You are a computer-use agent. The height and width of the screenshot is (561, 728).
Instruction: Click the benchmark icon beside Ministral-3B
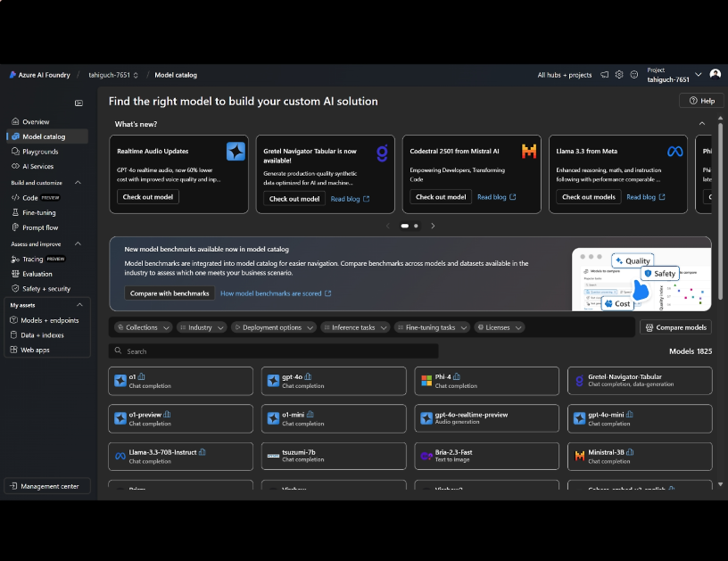(x=630, y=452)
